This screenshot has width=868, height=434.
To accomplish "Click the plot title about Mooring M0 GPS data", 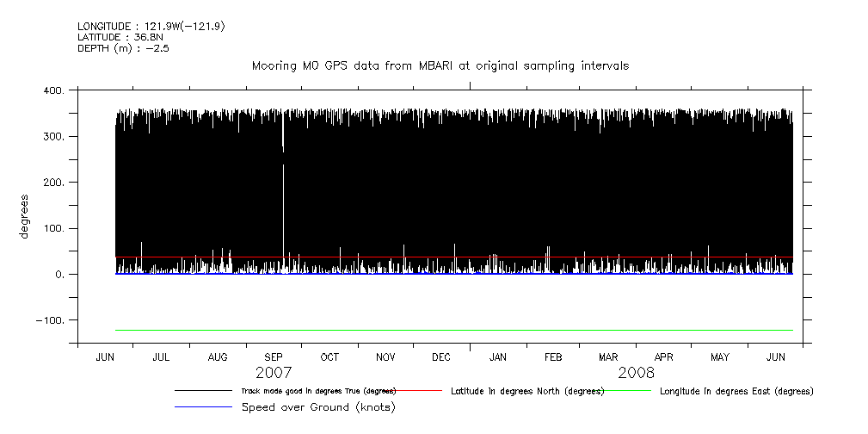I will [x=440, y=65].
